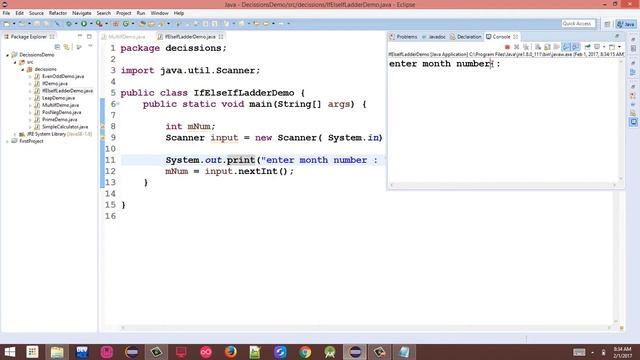The width and height of the screenshot is (640, 360).
Task: Click the green Run button in toolbar
Action: click(84, 24)
